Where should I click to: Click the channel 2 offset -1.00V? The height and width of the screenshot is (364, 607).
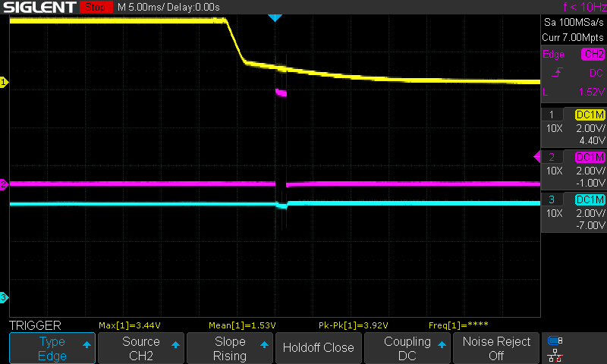(x=590, y=183)
